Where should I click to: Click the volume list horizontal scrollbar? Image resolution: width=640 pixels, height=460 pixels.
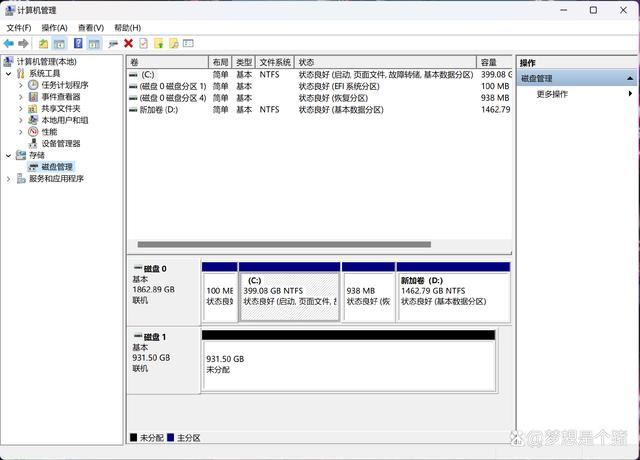point(284,244)
